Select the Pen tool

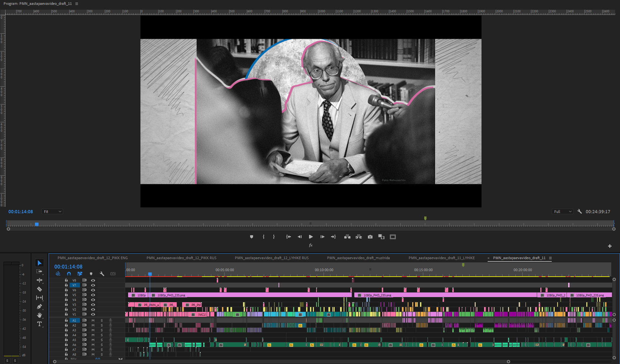39,306
